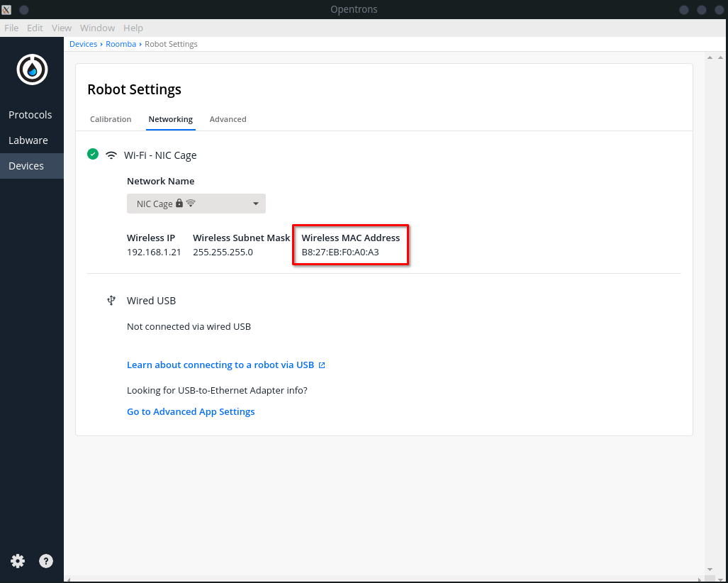The image size is (728, 583).
Task: Click Roomba in the breadcrumb trail
Action: [121, 44]
